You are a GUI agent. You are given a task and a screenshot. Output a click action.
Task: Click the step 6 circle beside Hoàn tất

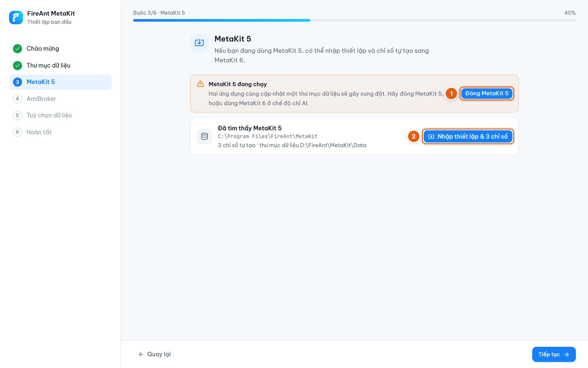click(18, 132)
